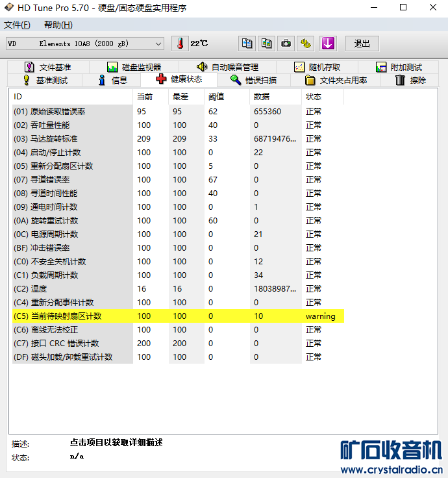Click the HD Tune Pro title bar icon
448x478 pixels.
(9, 7)
